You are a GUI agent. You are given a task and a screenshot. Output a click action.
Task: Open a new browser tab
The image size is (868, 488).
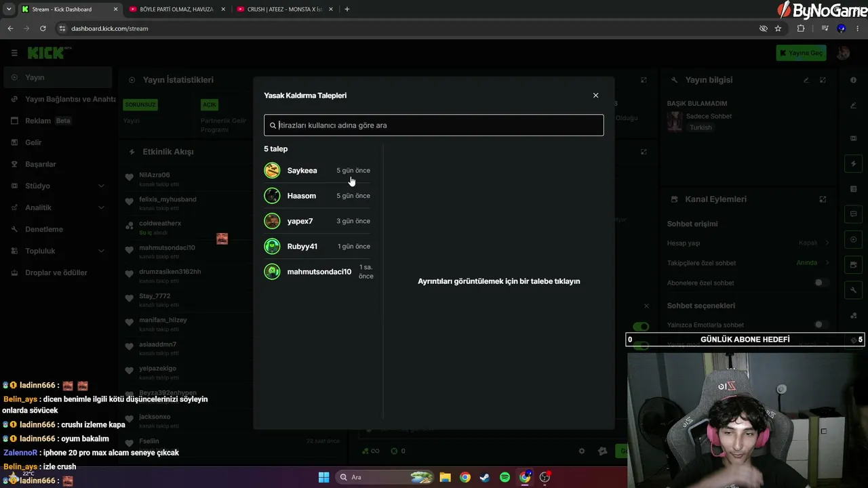tap(347, 9)
